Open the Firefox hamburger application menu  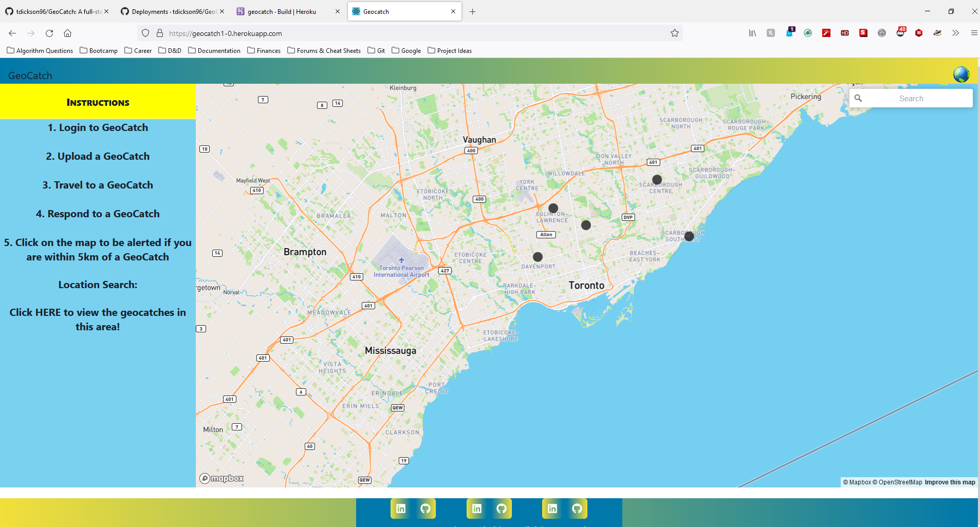(x=974, y=33)
